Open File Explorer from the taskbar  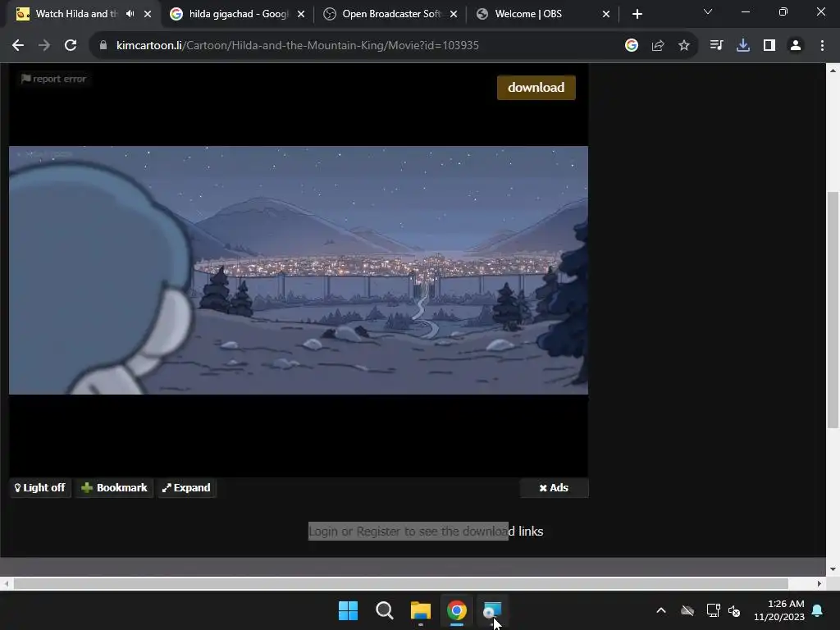pos(421,610)
